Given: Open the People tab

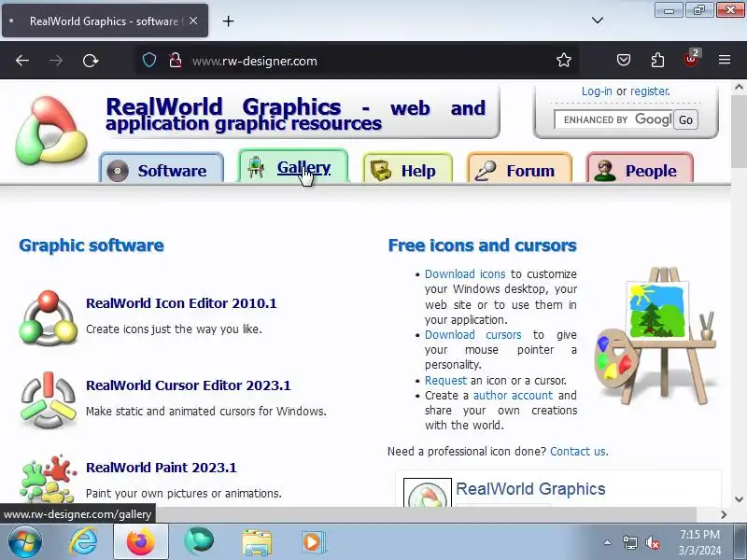Looking at the screenshot, I should (640, 170).
